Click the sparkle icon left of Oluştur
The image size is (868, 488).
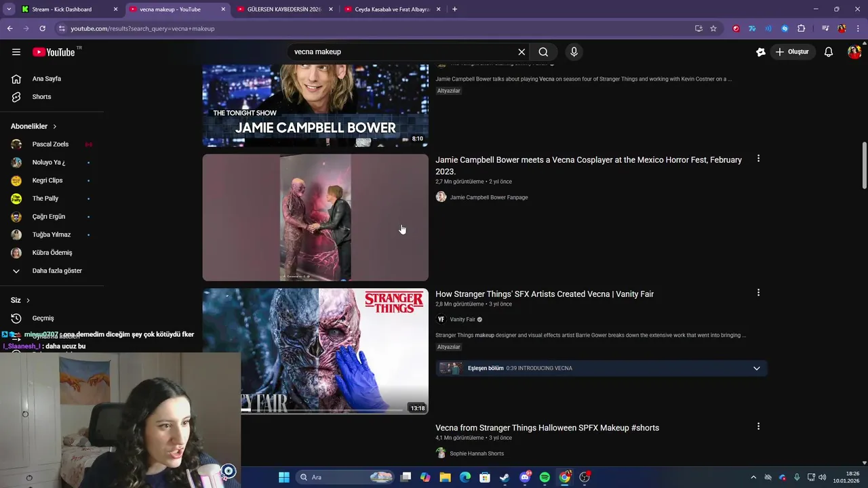[760, 52]
